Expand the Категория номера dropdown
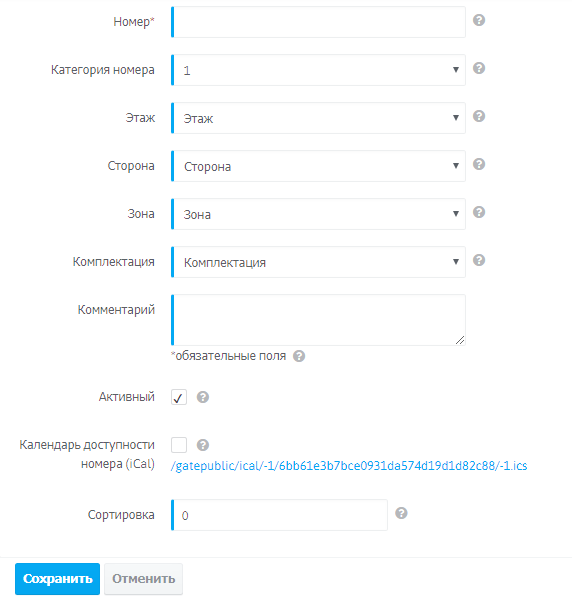The width and height of the screenshot is (572, 599). (x=318, y=70)
